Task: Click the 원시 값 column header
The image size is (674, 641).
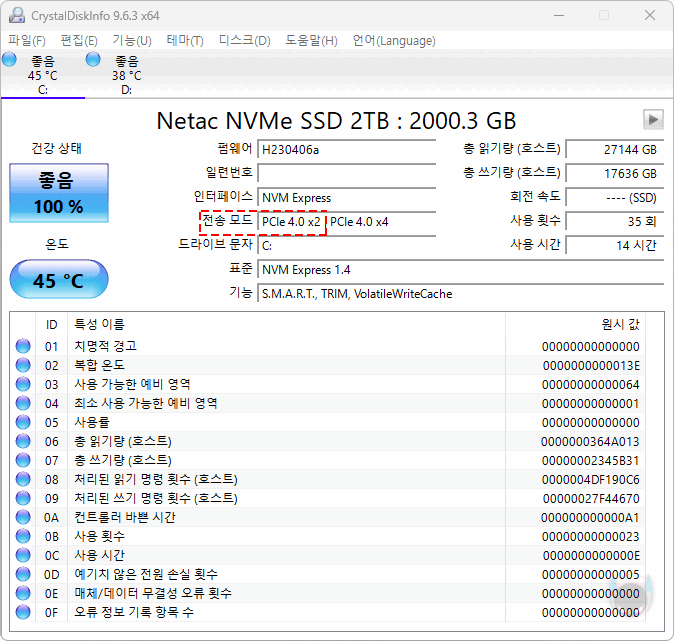Action: pyautogui.click(x=621, y=324)
